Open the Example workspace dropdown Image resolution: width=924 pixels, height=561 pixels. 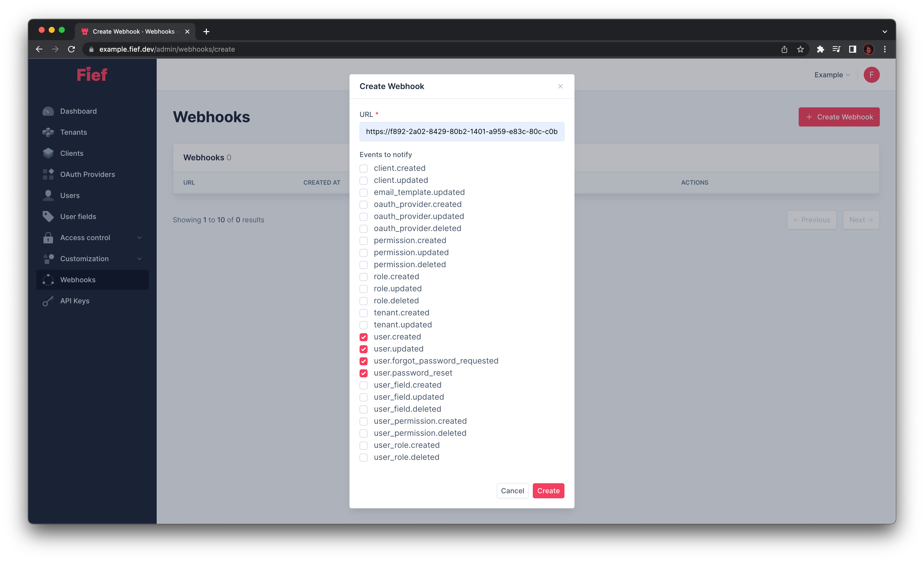(832, 75)
